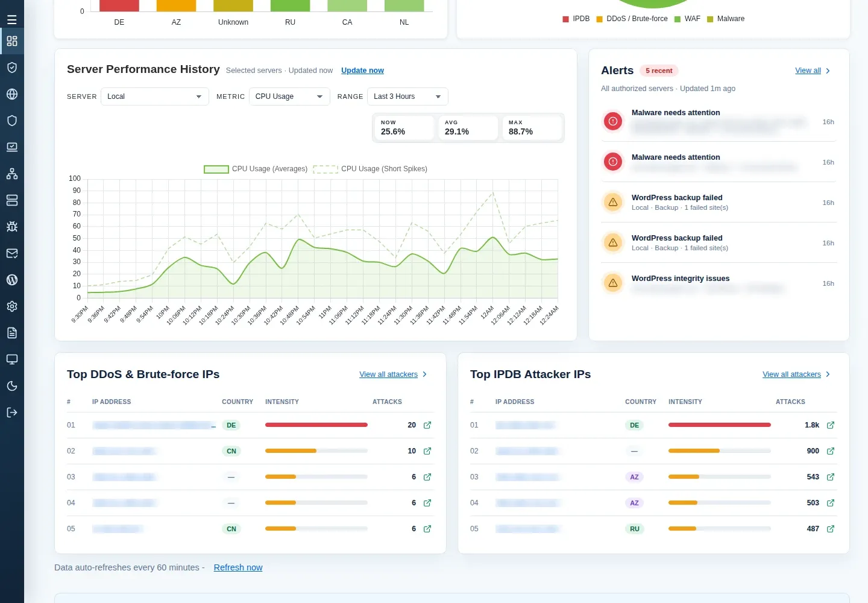The height and width of the screenshot is (603, 868).
Task: Click View all in Alerts panel
Action: (813, 71)
